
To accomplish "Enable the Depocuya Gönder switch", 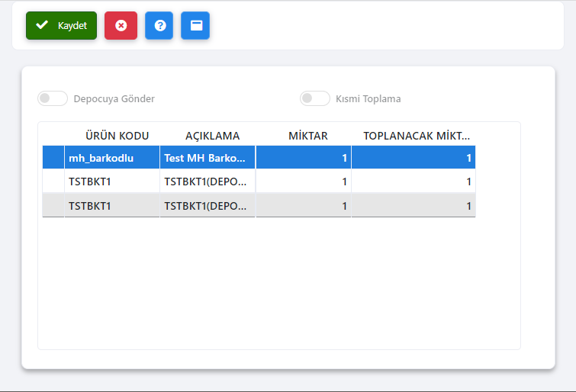I will 53,98.
